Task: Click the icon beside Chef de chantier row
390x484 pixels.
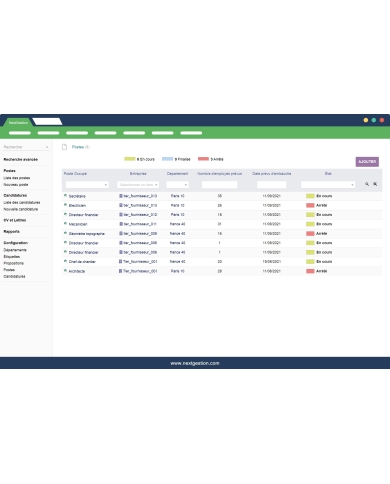Action: click(65, 261)
